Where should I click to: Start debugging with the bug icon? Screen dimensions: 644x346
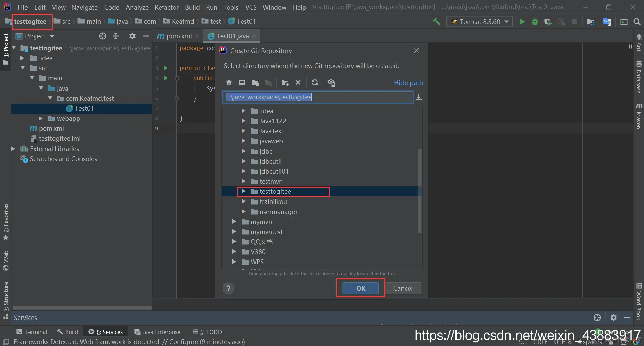tap(535, 22)
